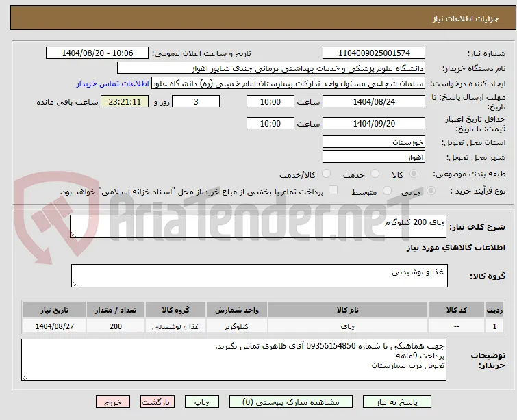Click the need date cell 1404/08/27

[x=54, y=326]
